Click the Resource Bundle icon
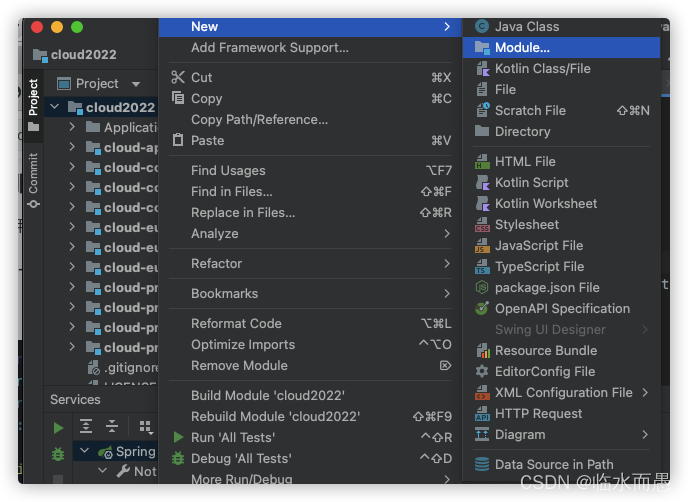 click(482, 351)
